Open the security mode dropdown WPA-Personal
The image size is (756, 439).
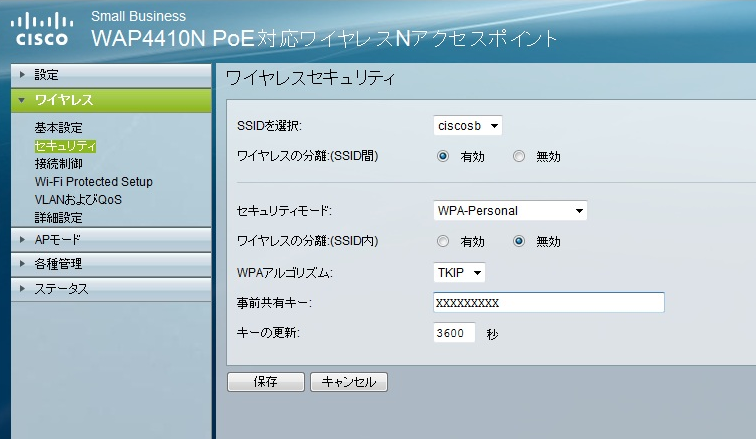click(x=510, y=211)
